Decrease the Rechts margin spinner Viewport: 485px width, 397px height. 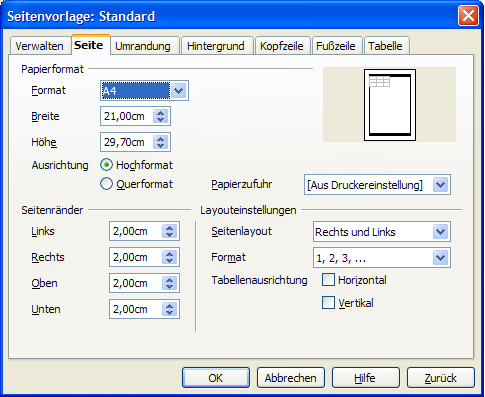[169, 261]
